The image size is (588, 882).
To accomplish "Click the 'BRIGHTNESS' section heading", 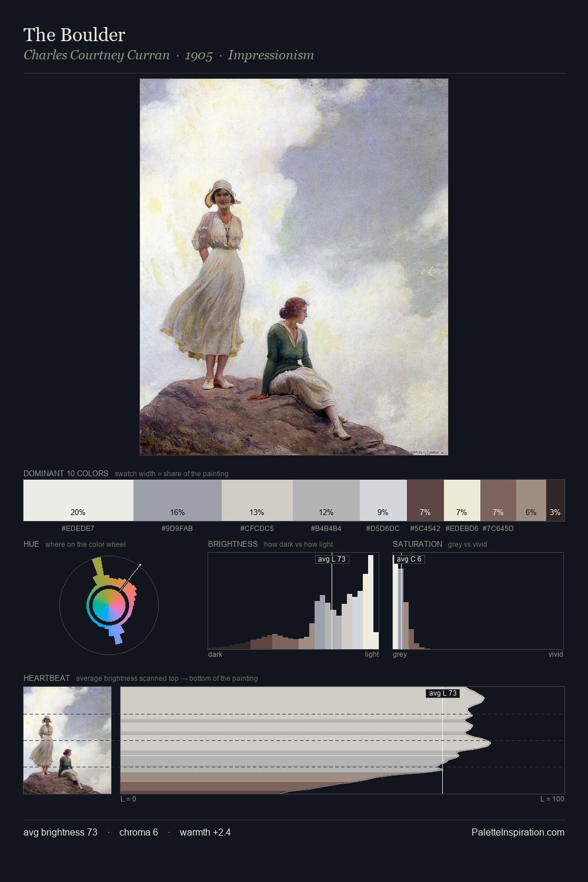I will point(233,544).
